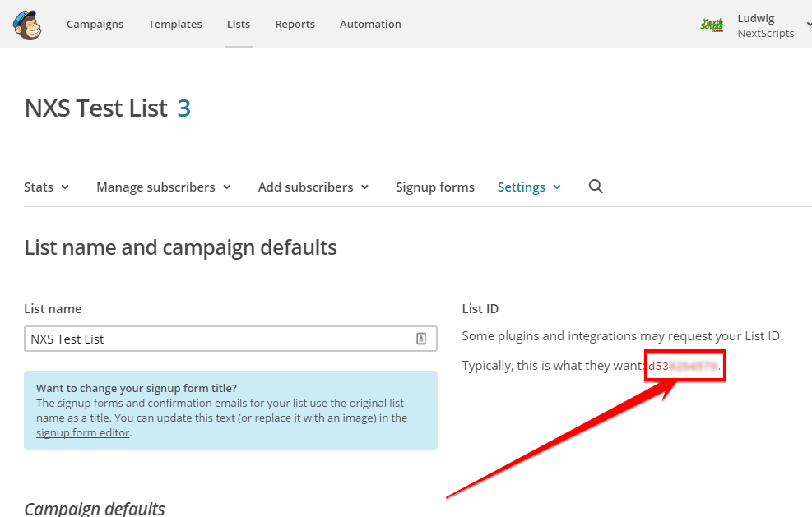Viewport: 812px width, 517px height.
Task: Open the Ludwig account menu
Action: point(773,25)
